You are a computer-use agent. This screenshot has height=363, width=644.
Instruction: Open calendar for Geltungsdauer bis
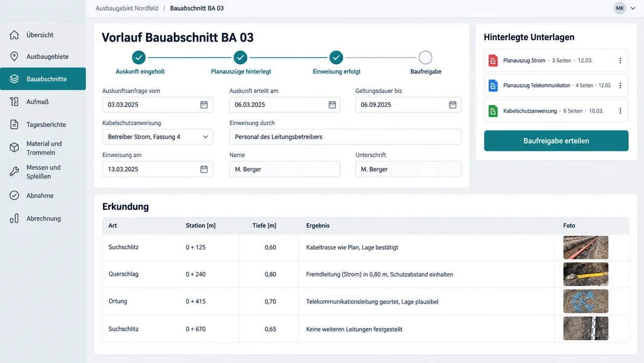(452, 105)
